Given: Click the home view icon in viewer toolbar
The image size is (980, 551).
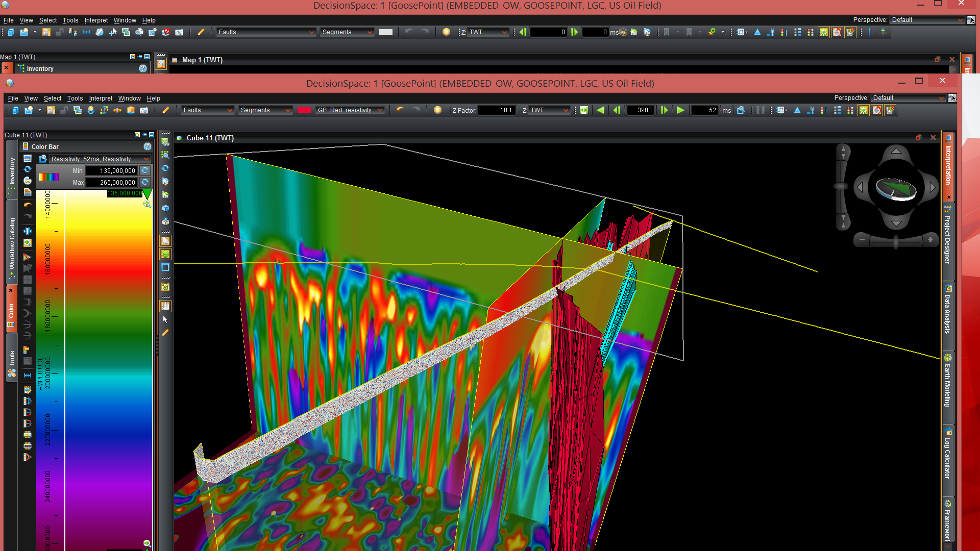Looking at the screenshot, I should [x=165, y=195].
